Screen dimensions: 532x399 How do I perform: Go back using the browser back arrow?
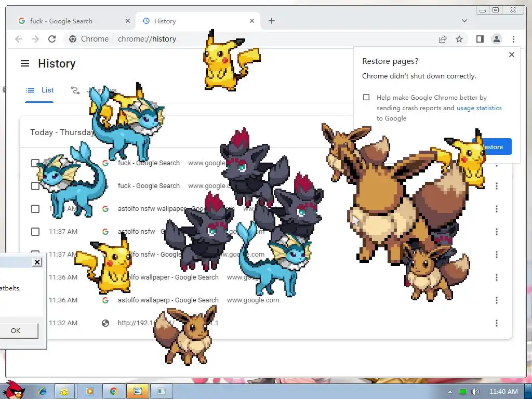click(x=19, y=39)
